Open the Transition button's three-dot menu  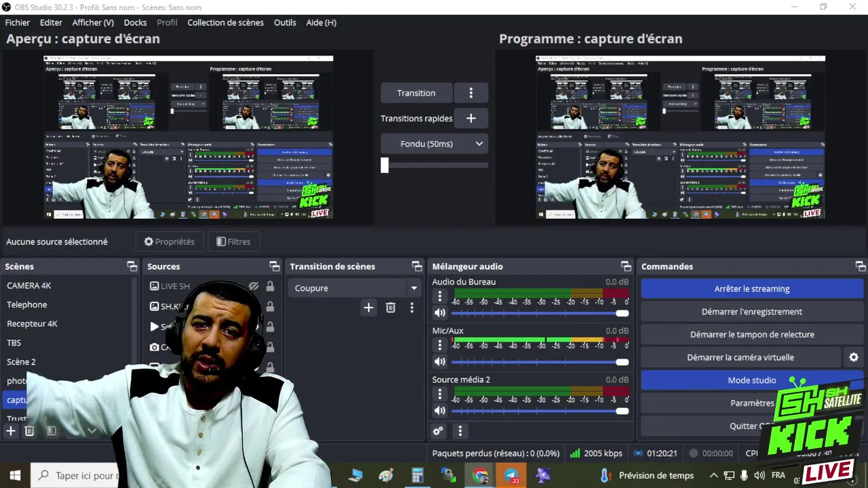click(471, 93)
